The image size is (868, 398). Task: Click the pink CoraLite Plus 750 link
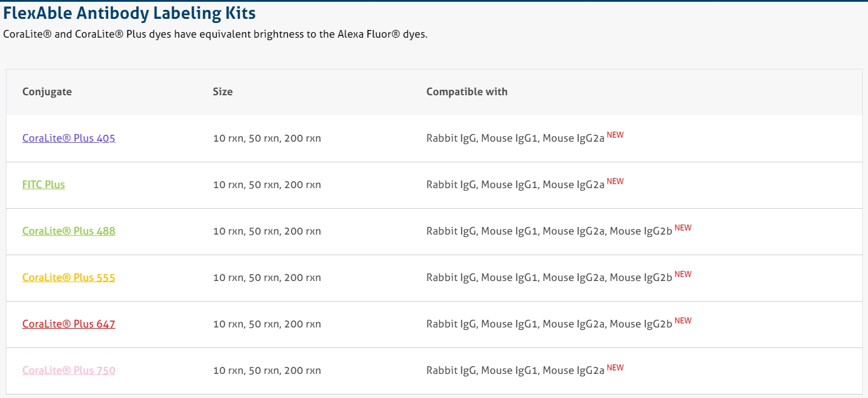point(69,370)
